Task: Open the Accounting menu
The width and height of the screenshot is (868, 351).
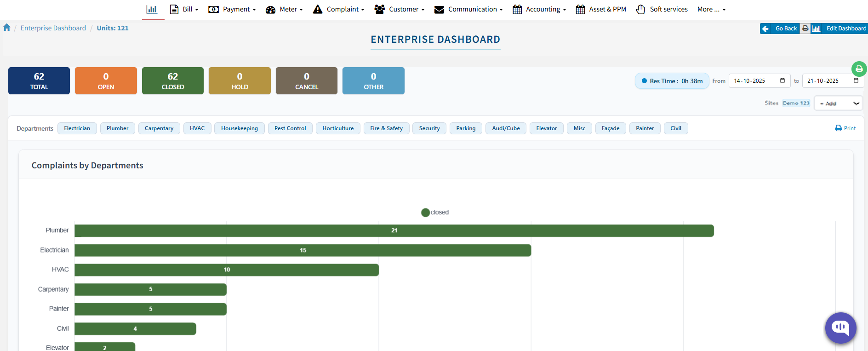Action: pyautogui.click(x=539, y=9)
